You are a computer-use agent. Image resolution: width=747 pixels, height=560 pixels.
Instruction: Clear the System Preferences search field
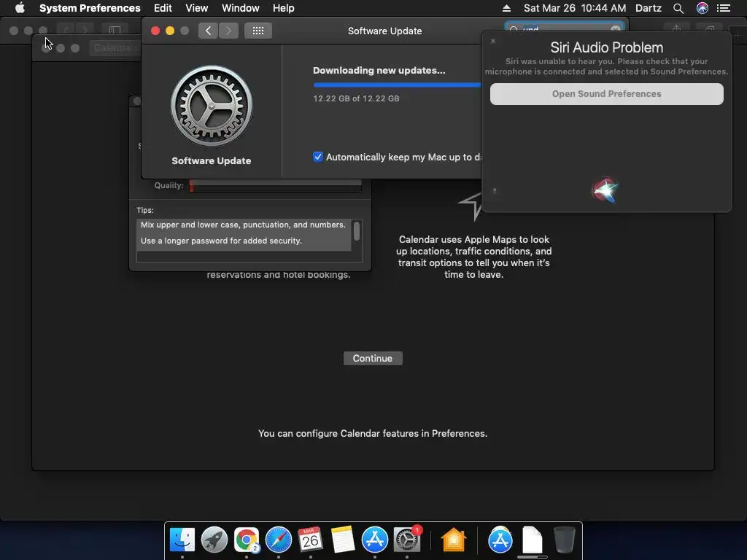(616, 29)
